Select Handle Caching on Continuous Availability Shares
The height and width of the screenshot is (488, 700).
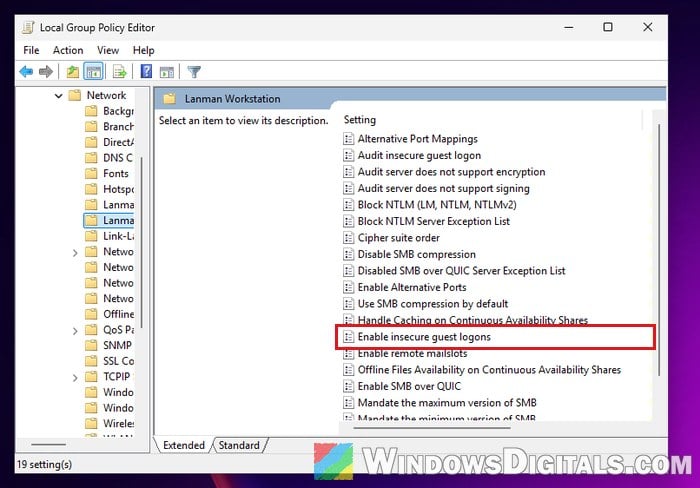coord(466,320)
